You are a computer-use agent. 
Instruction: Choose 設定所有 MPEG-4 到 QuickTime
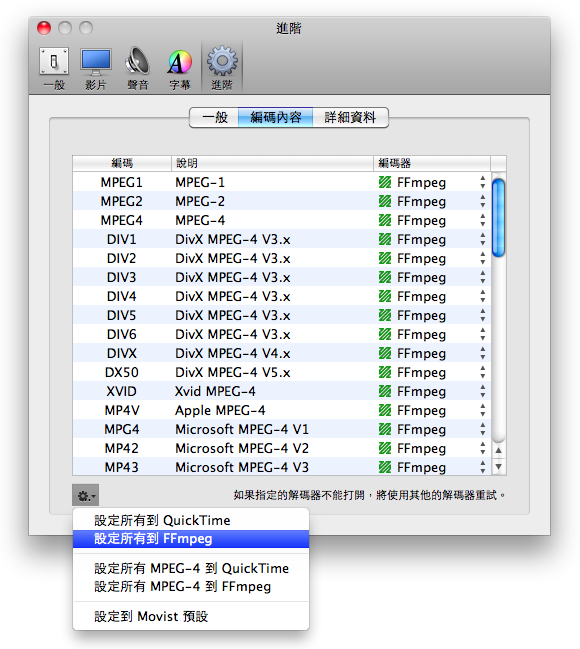click(x=191, y=568)
